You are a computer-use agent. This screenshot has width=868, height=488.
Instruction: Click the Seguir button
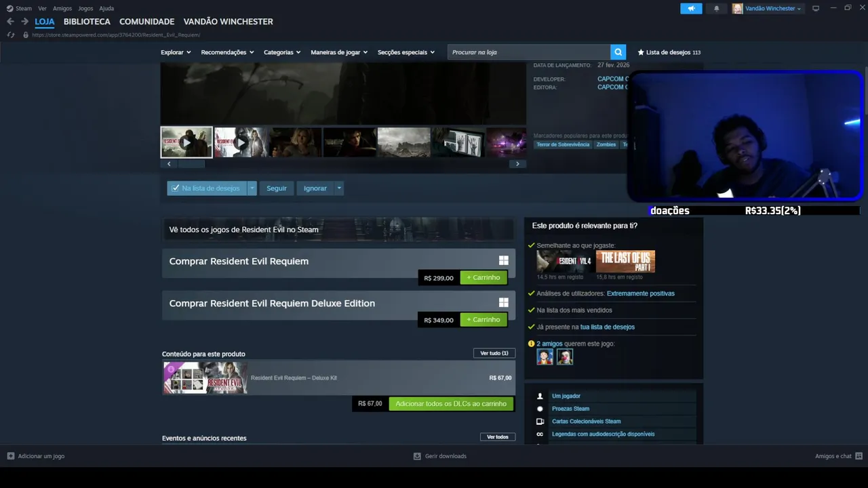(x=277, y=188)
